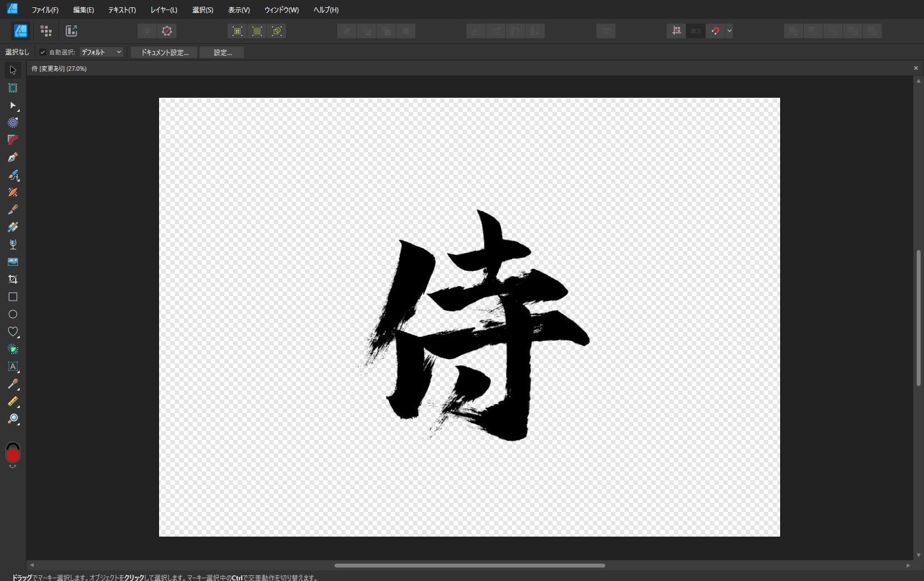
Task: Select the Ellipse tool
Action: [x=12, y=314]
